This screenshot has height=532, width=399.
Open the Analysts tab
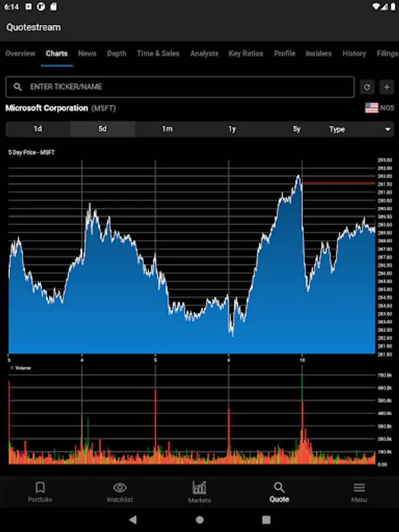pos(205,54)
